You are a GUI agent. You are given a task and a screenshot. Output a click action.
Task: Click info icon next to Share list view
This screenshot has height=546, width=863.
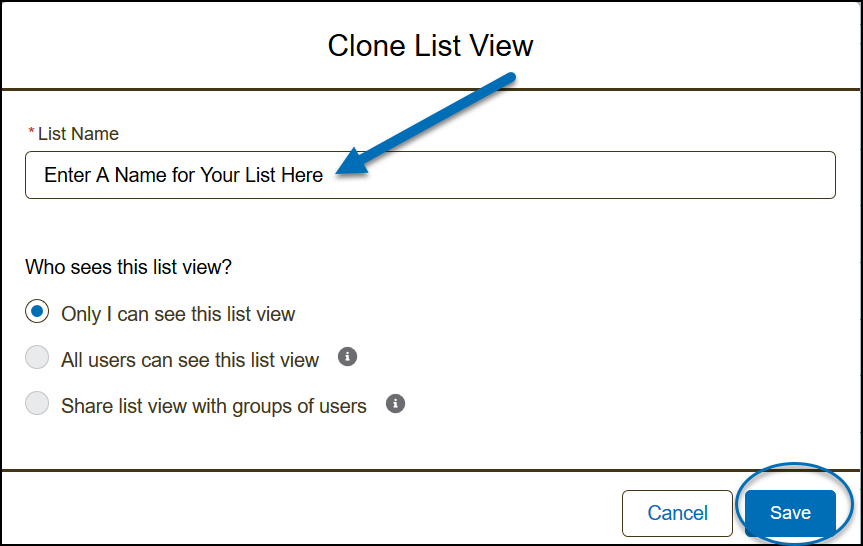pos(396,404)
